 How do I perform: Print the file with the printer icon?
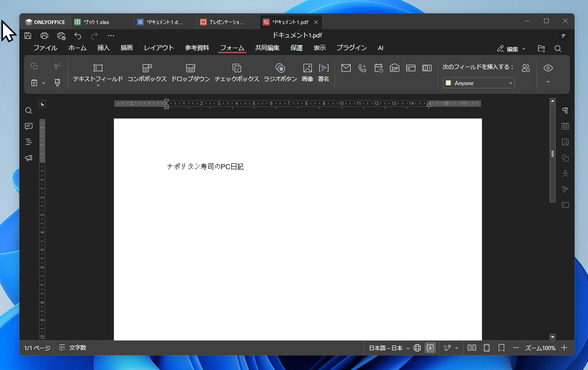pyautogui.click(x=44, y=36)
